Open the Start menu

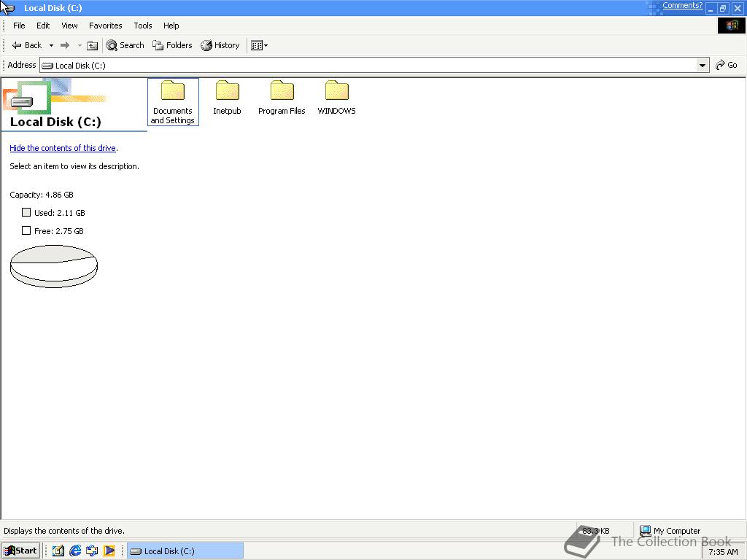click(20, 551)
